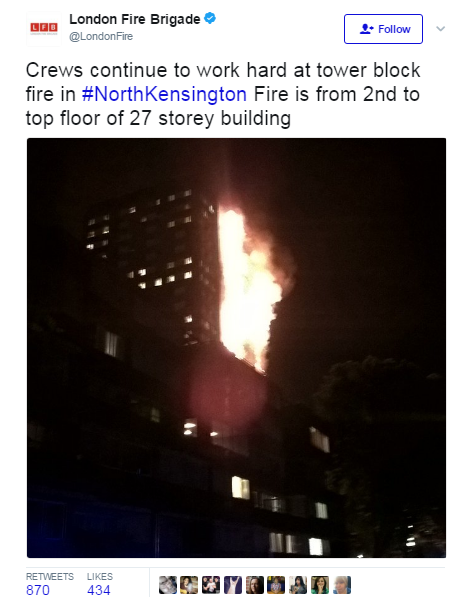The height and width of the screenshot is (597, 467).
Task: Open the LFB profile avatar
Action: 44,29
